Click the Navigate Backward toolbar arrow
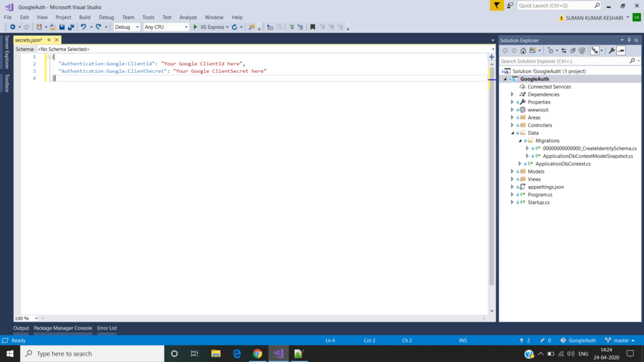The image size is (644, 362). point(13,27)
